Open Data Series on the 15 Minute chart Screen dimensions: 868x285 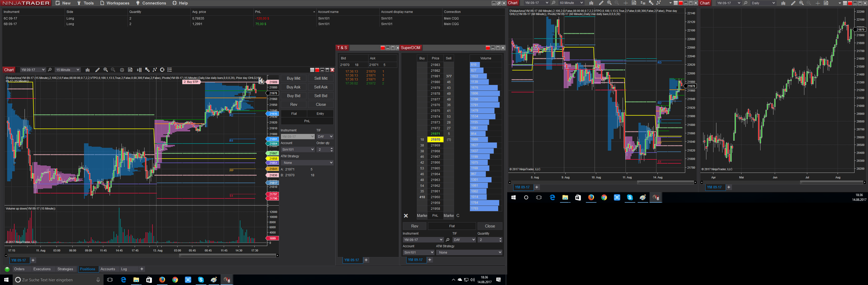[147, 70]
